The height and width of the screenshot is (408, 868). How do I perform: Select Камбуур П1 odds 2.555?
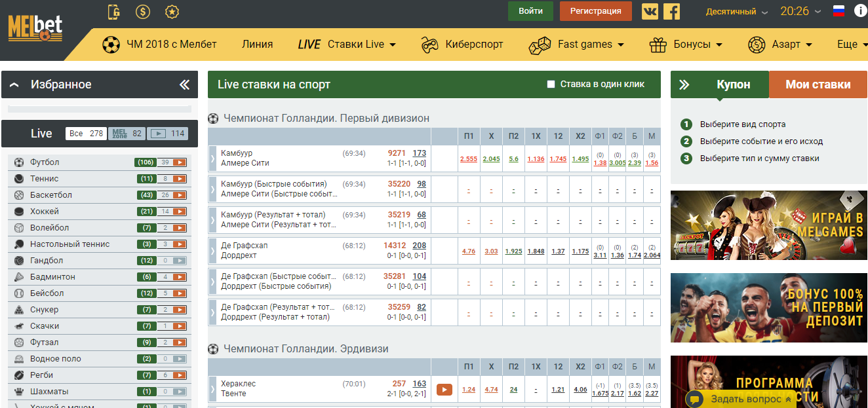click(469, 158)
